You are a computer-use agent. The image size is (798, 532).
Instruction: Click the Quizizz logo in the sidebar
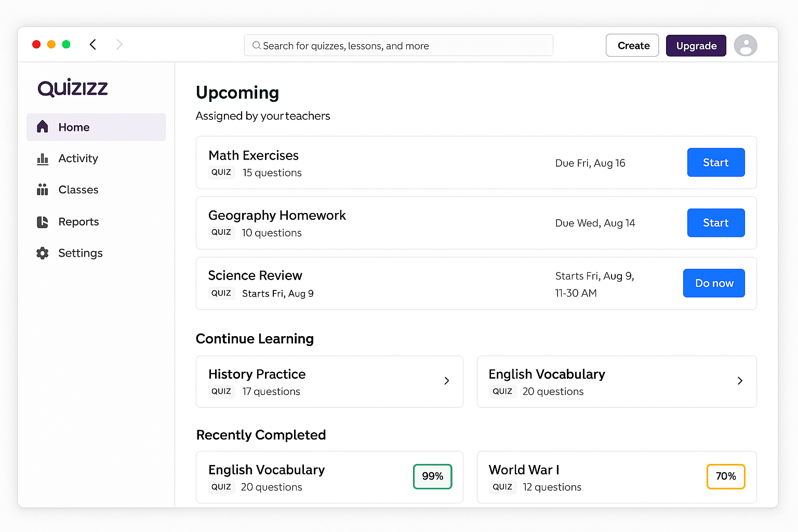click(x=72, y=87)
